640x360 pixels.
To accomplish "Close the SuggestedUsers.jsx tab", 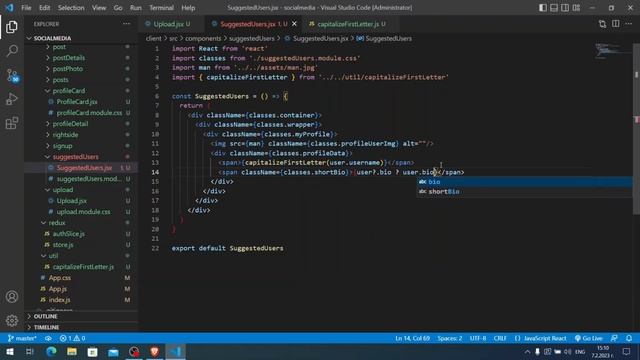I will tap(294, 24).
